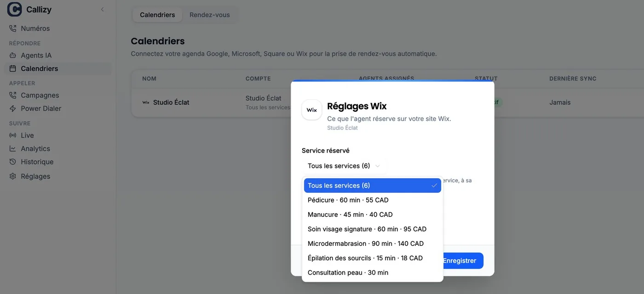
Task: Click Studio Éclat name in calendar table
Action: (171, 102)
